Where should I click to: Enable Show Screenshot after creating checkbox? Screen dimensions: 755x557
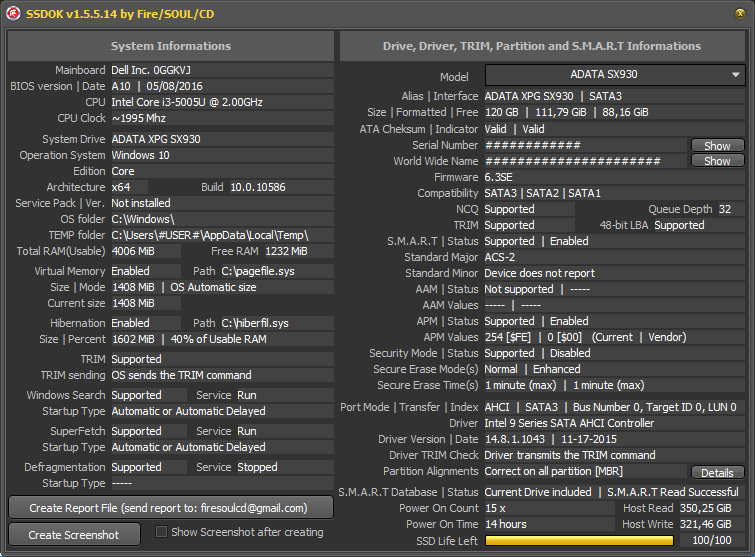point(162,532)
